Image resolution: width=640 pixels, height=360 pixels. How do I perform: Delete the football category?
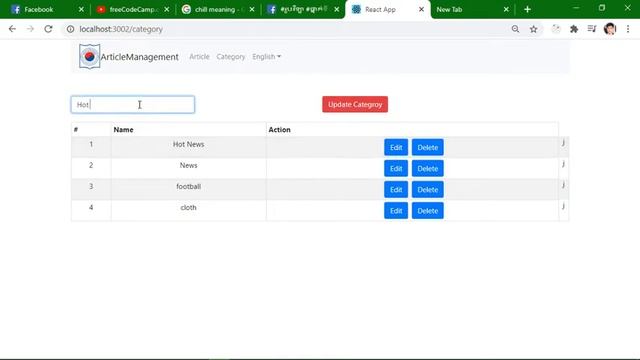click(427, 190)
